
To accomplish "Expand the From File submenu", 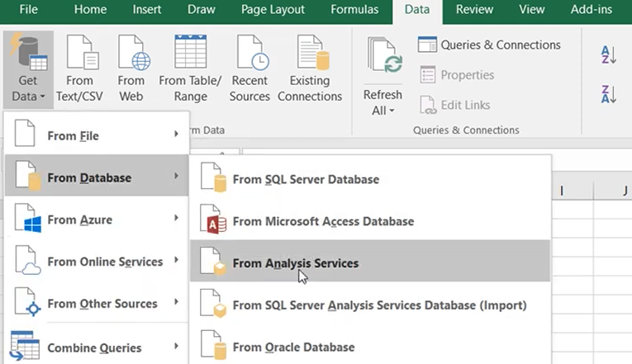I will click(x=96, y=135).
